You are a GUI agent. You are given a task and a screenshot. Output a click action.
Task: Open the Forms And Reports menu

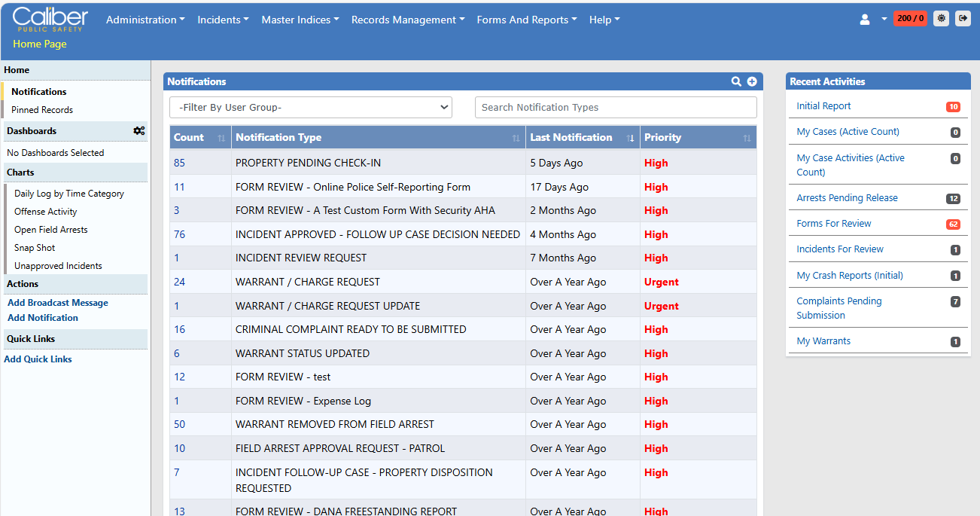tap(527, 20)
